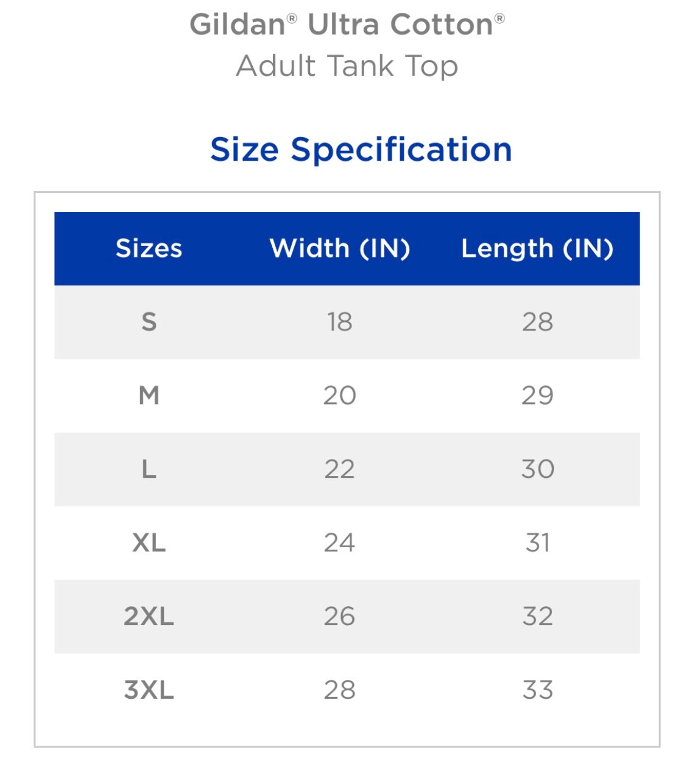Select the Width (IN) column header

[339, 248]
